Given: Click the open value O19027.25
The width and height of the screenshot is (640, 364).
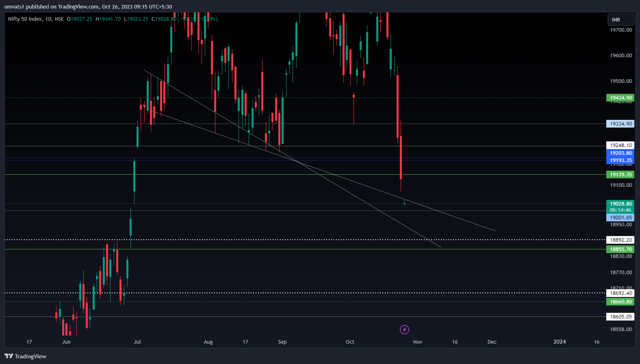Looking at the screenshot, I should click(80, 19).
